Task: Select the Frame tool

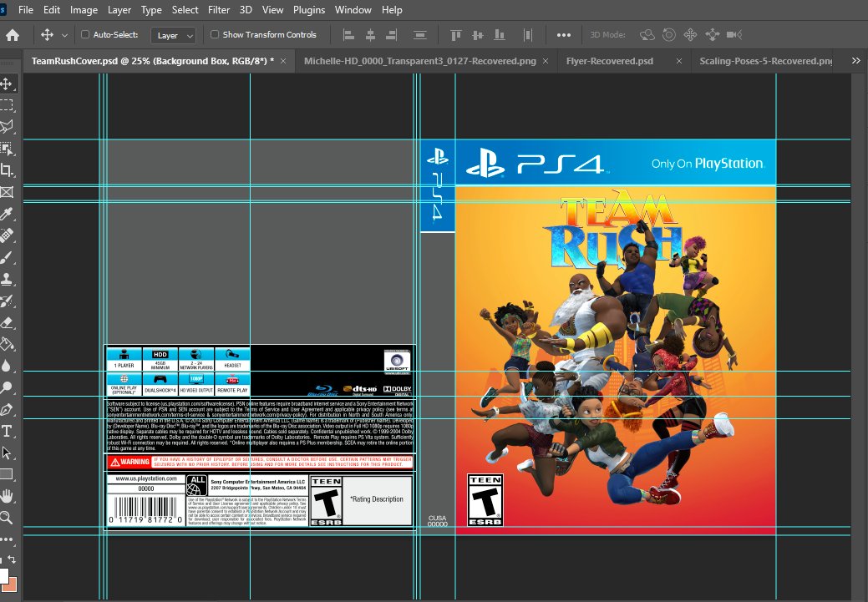Action: click(7, 192)
